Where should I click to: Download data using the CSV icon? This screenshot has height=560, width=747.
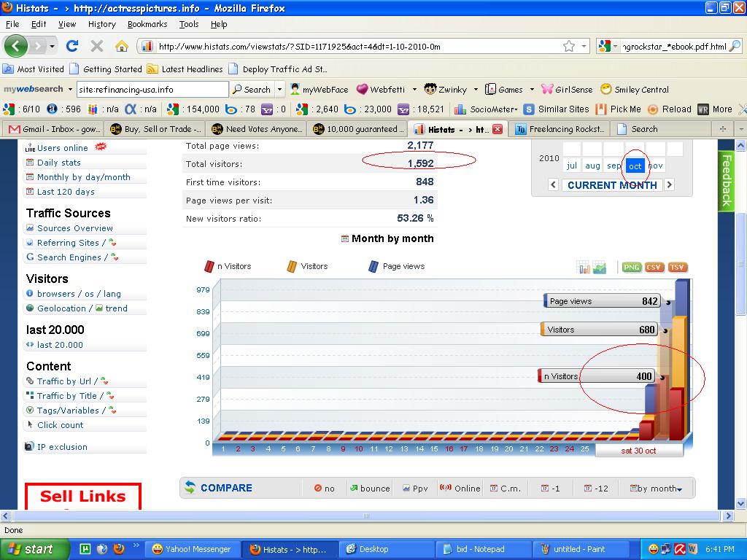[x=654, y=267]
